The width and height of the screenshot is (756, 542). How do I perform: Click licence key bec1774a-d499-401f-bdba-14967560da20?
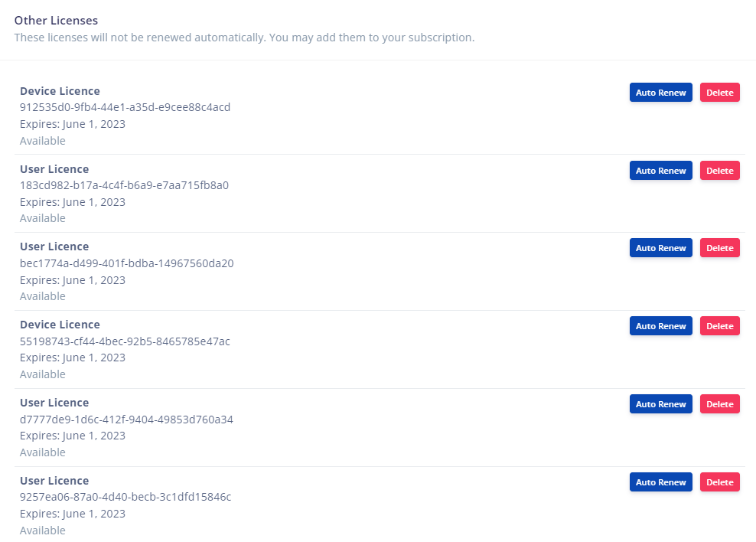[126, 263]
